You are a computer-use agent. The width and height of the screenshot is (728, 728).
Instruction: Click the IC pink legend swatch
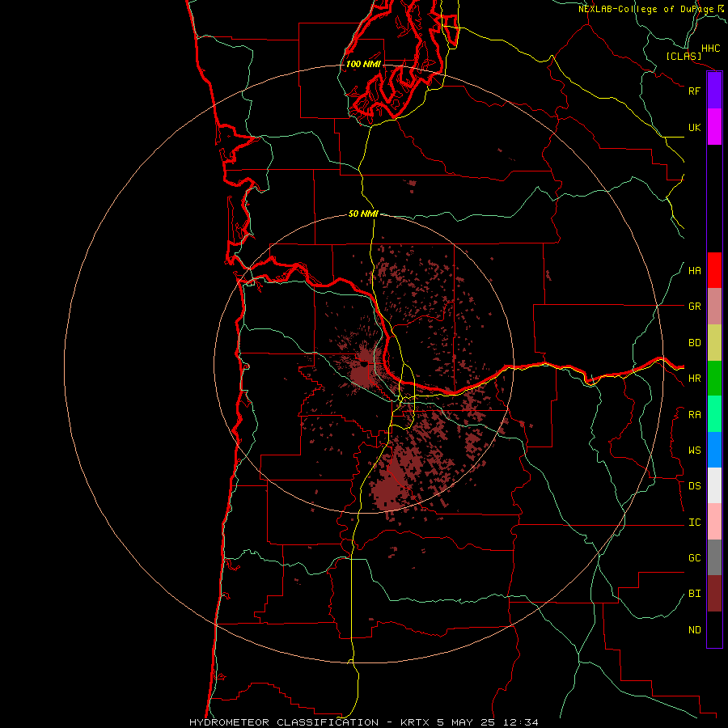click(714, 522)
